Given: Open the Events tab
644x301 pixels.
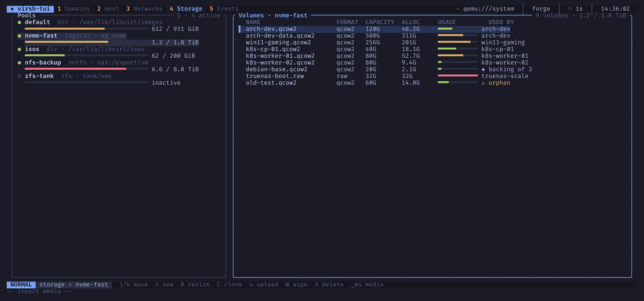Looking at the screenshot, I should coord(224,9).
